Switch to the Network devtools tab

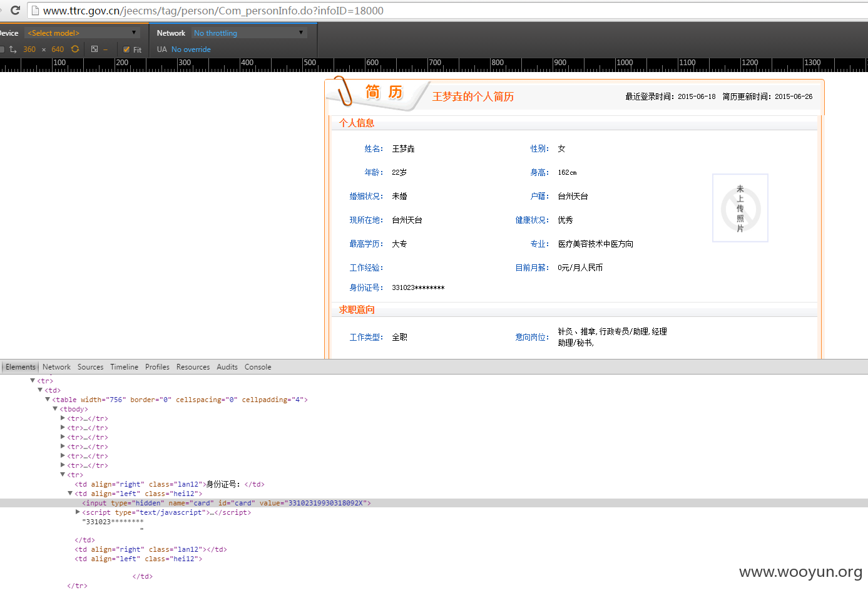pos(56,367)
